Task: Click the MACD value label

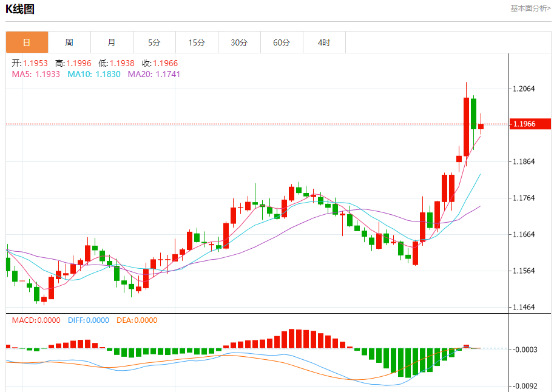Action: tap(36, 320)
